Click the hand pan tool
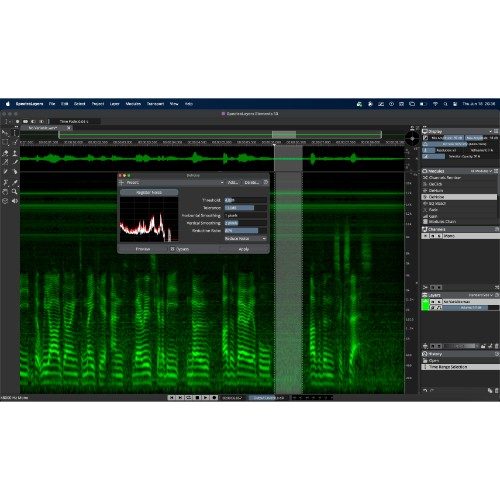This screenshot has width=500, height=500. coord(5,191)
